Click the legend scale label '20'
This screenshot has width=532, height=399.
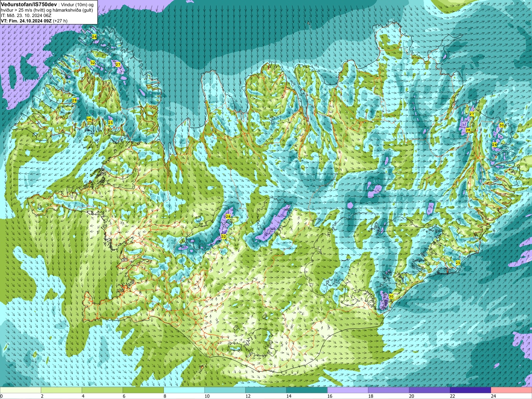click(411, 396)
